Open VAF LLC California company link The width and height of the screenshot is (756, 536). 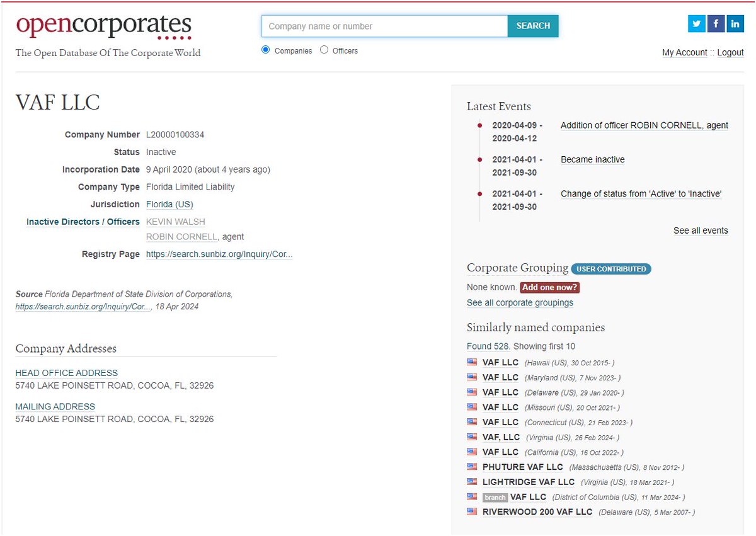point(500,452)
